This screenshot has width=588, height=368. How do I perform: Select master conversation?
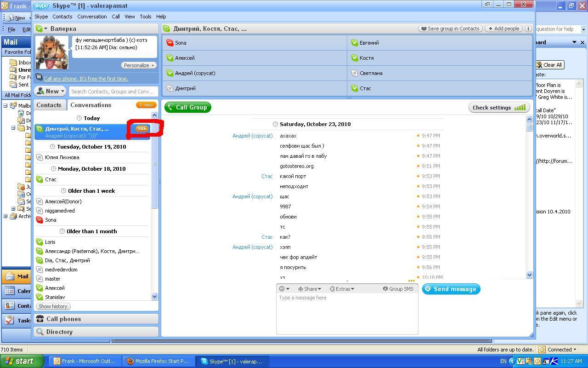point(92,279)
